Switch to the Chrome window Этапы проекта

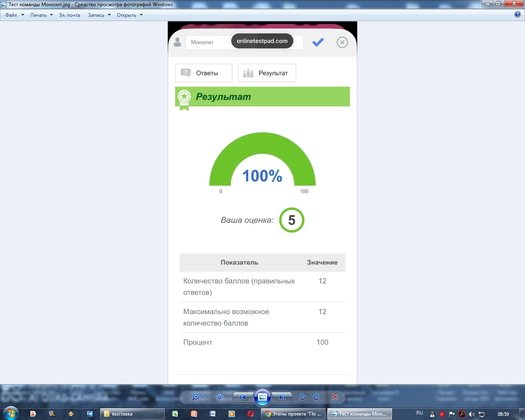pos(293,414)
